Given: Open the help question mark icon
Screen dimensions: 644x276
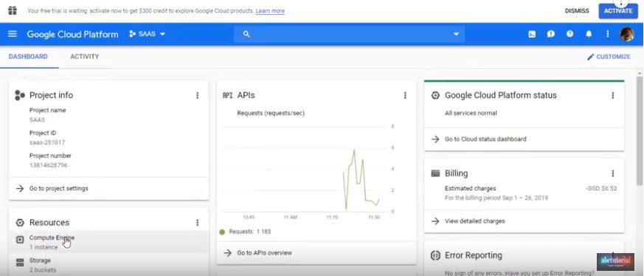Looking at the screenshot, I should point(569,34).
